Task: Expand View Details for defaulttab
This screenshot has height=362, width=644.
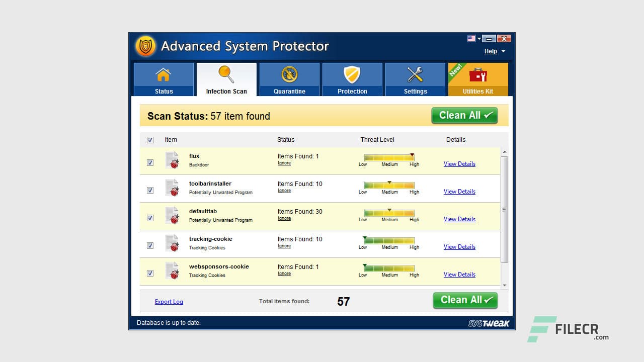Action: 459,219
